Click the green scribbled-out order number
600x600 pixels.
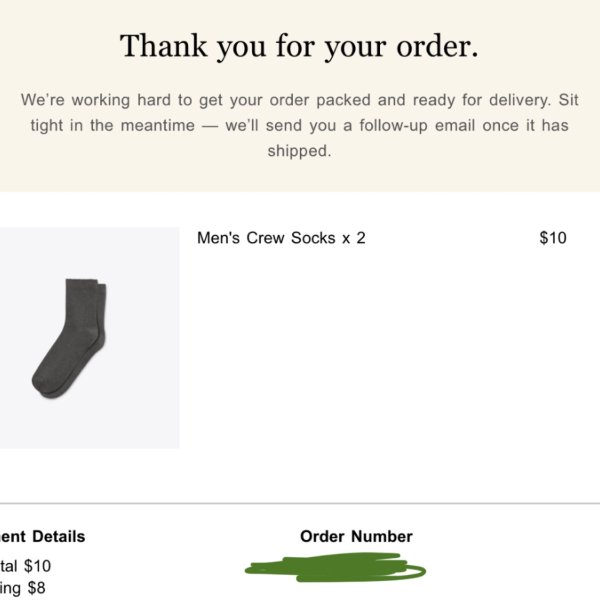point(335,567)
